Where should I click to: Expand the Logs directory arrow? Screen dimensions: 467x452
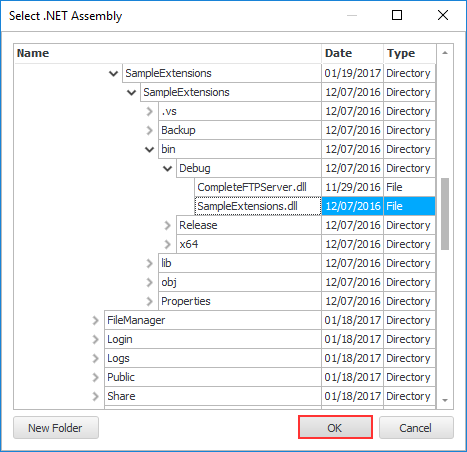(95, 358)
